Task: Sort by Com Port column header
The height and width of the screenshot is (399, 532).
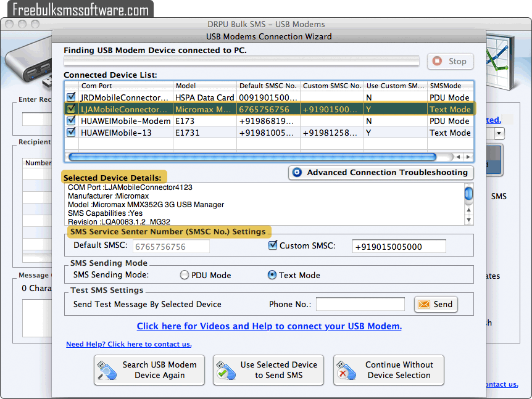Action: tap(126, 86)
